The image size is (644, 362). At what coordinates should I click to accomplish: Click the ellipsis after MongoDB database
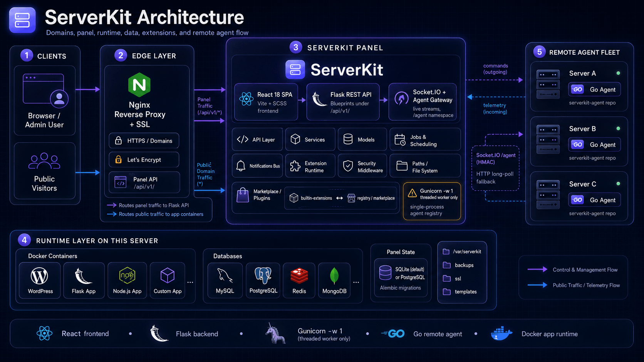356,282
